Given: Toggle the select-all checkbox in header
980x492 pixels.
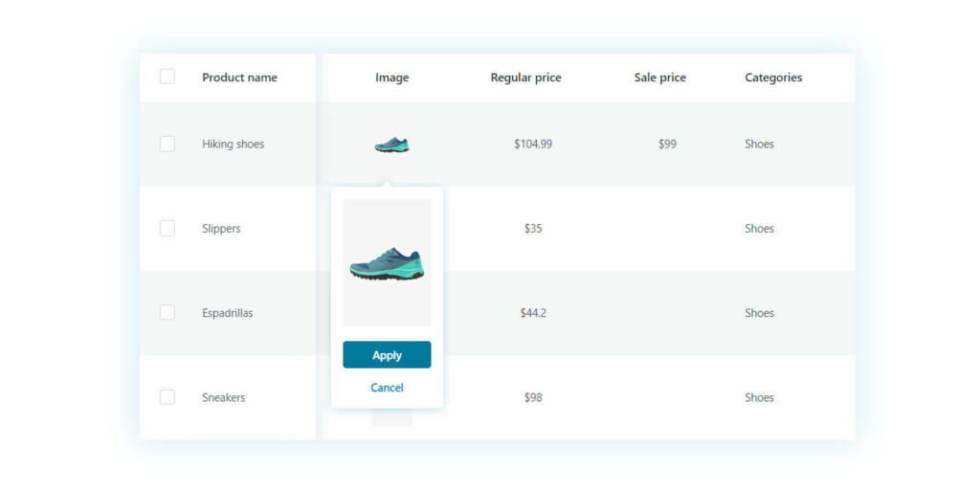Looking at the screenshot, I should click(x=167, y=77).
